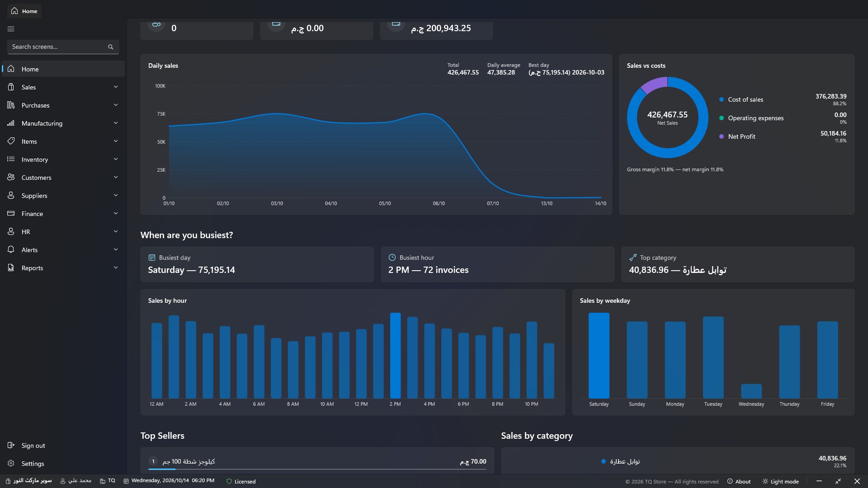Viewport: 868px width, 488px height.
Task: Click the search magnifier icon
Action: point(110,47)
